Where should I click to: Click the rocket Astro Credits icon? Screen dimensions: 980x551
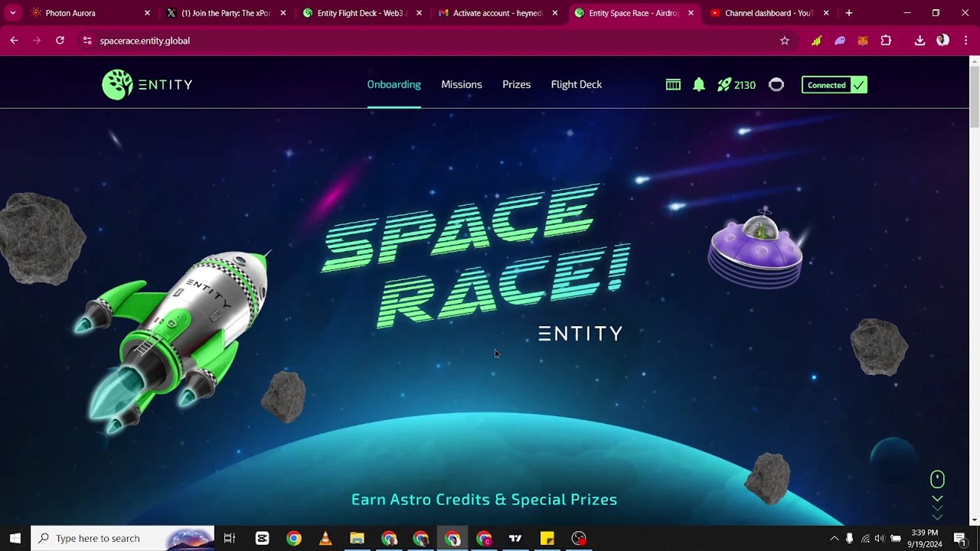click(x=724, y=85)
